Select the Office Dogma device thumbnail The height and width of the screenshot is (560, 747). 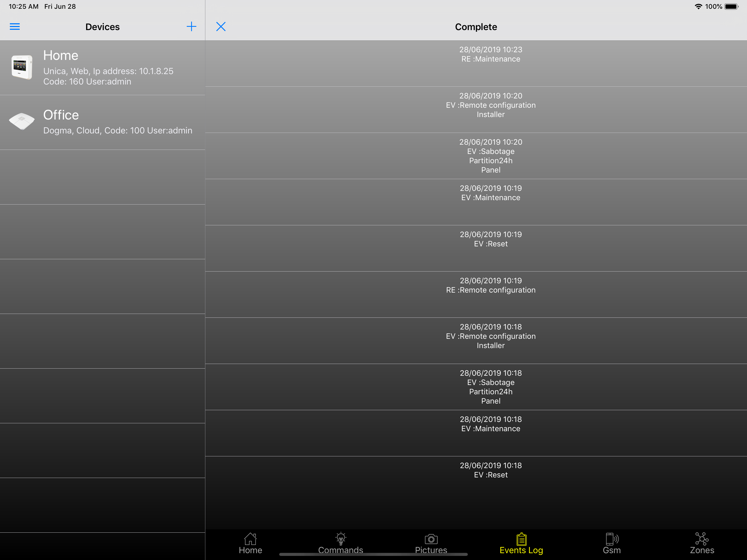pyautogui.click(x=22, y=121)
